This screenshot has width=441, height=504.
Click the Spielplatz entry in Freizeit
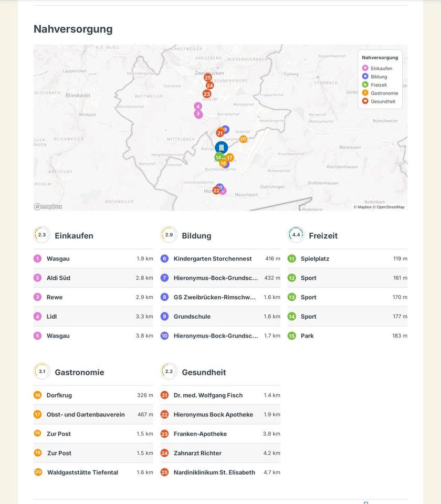[x=315, y=259]
